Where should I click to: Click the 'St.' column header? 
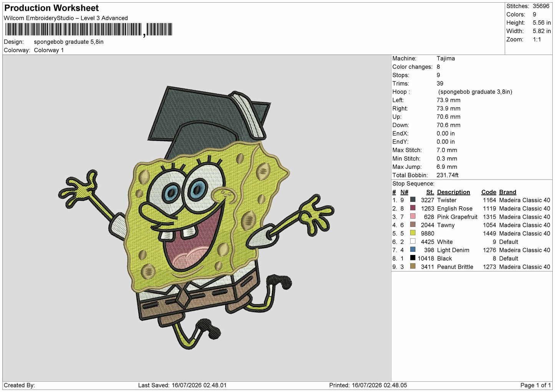pos(430,192)
